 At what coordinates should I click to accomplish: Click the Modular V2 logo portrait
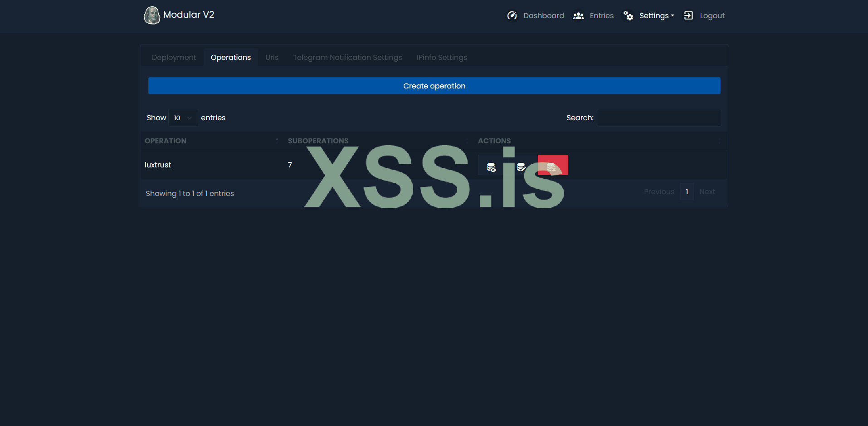[x=152, y=15]
